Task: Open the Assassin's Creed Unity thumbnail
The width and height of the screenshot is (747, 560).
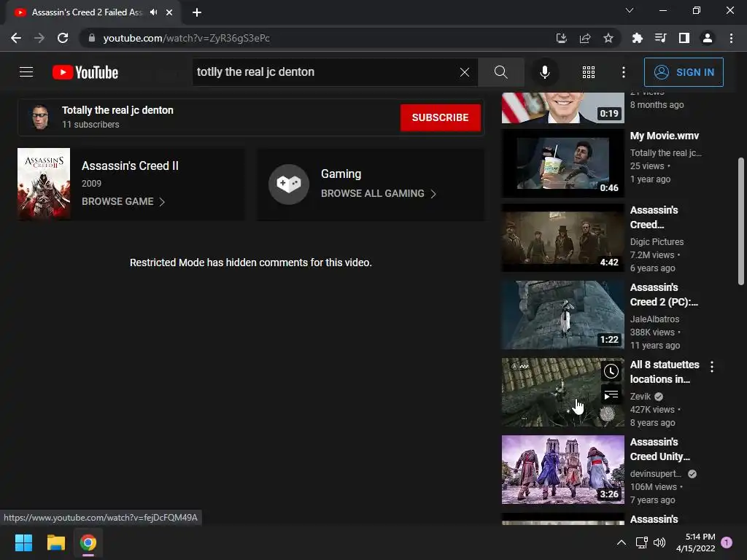Action: [562, 470]
